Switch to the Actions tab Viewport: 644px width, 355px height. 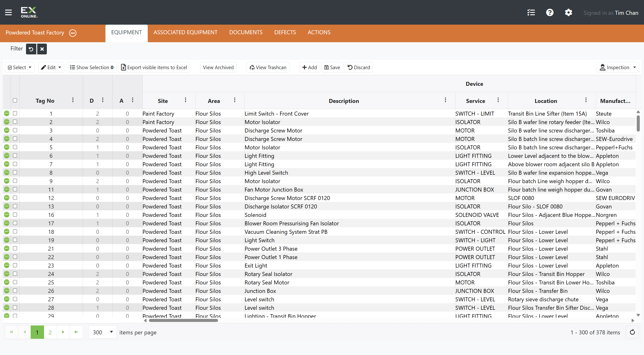[x=319, y=33]
